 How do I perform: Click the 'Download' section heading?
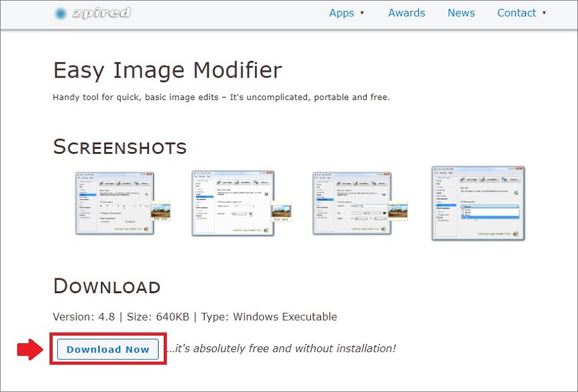pyautogui.click(x=107, y=286)
